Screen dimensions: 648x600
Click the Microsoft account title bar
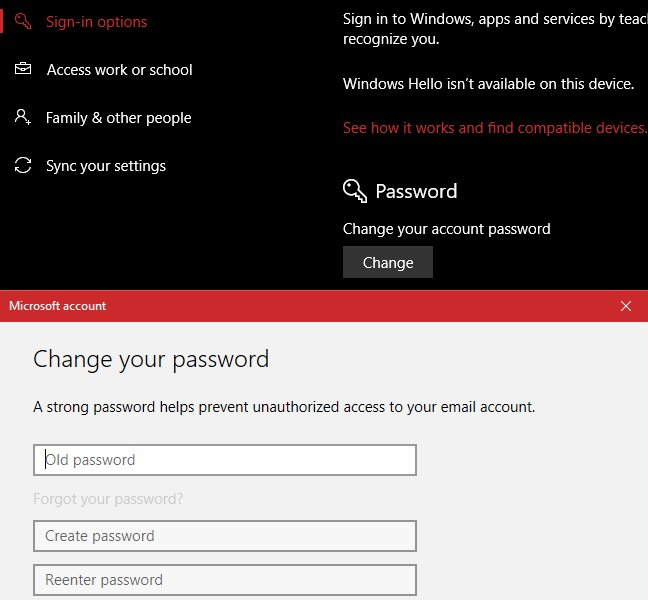[300, 306]
